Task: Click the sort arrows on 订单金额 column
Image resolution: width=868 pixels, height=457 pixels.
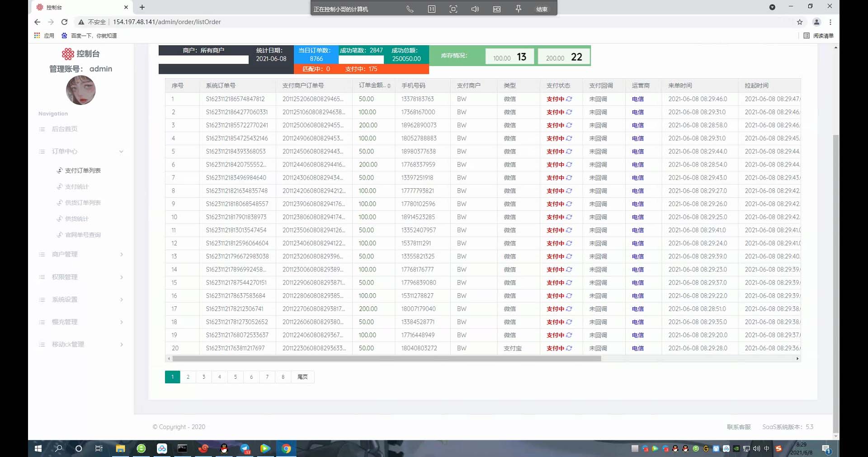Action: (389, 86)
